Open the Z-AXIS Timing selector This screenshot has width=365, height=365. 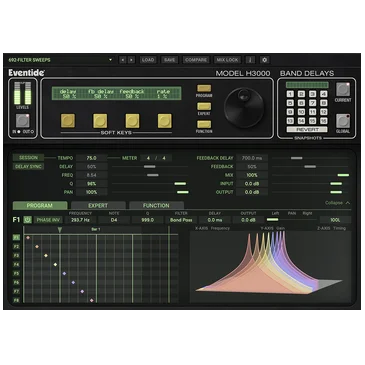[x=332, y=228]
